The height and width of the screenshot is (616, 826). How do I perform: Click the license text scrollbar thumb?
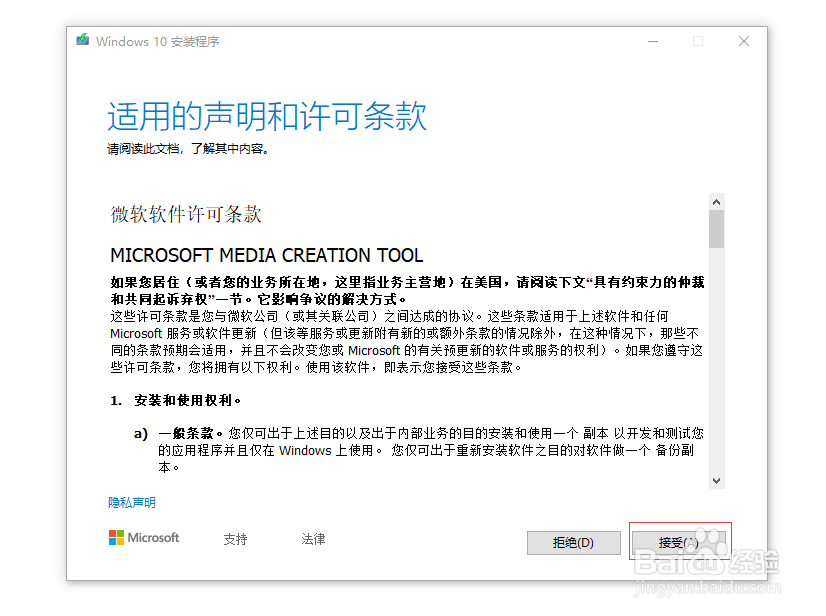click(x=716, y=229)
